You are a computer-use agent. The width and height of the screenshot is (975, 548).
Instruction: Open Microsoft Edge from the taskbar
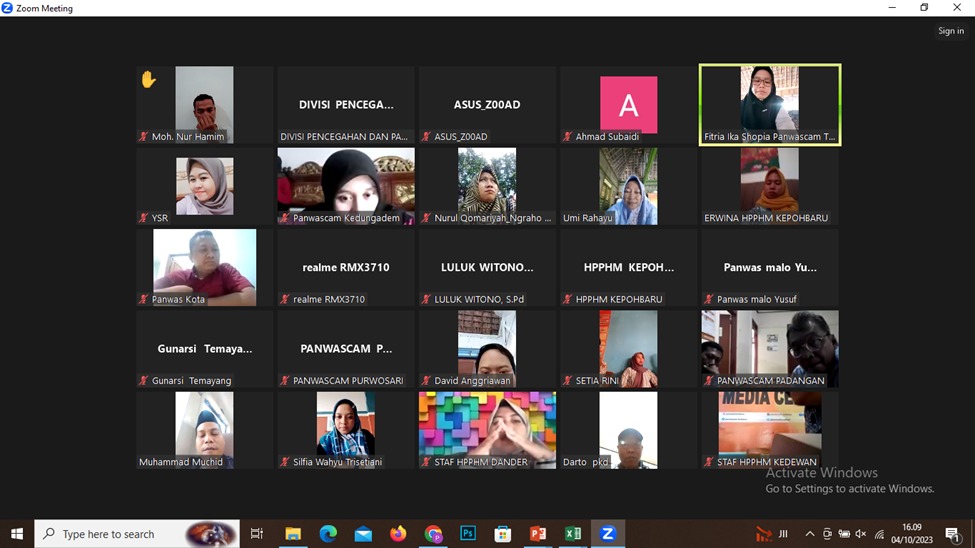pos(328,534)
